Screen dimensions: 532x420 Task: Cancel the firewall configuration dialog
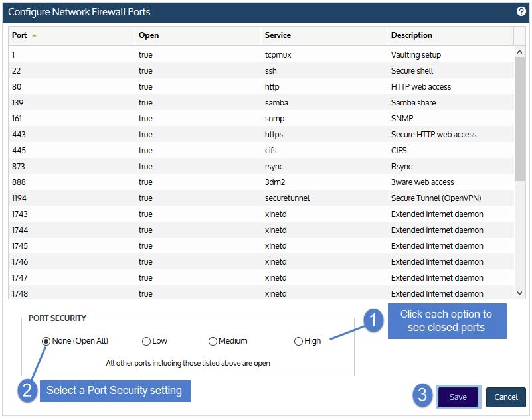505,397
